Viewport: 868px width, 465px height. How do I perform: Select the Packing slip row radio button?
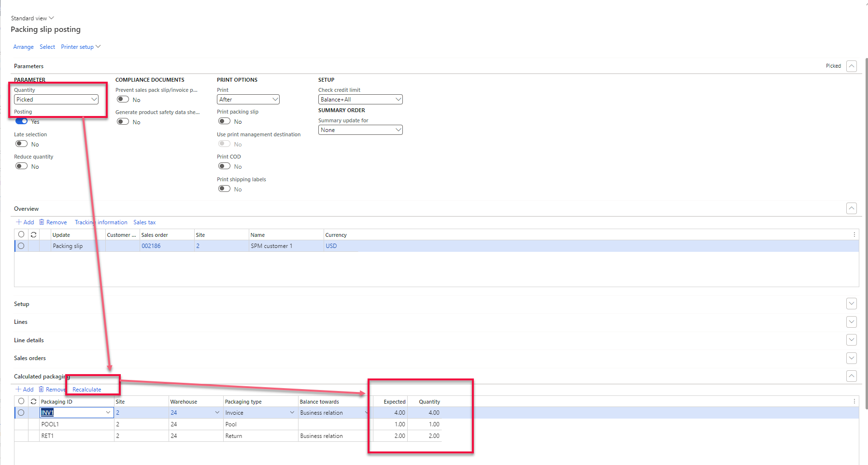21,246
